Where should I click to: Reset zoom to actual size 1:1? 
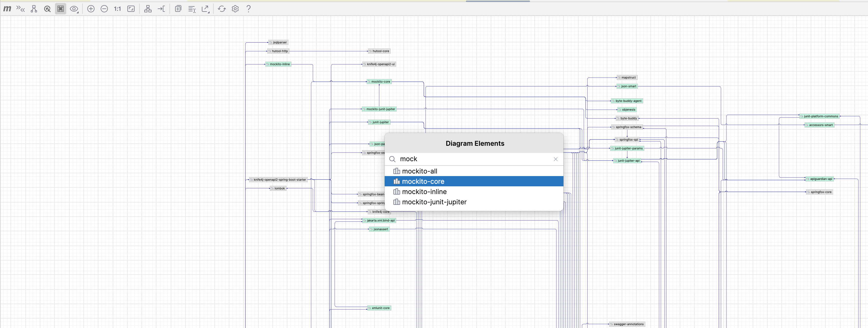[117, 9]
